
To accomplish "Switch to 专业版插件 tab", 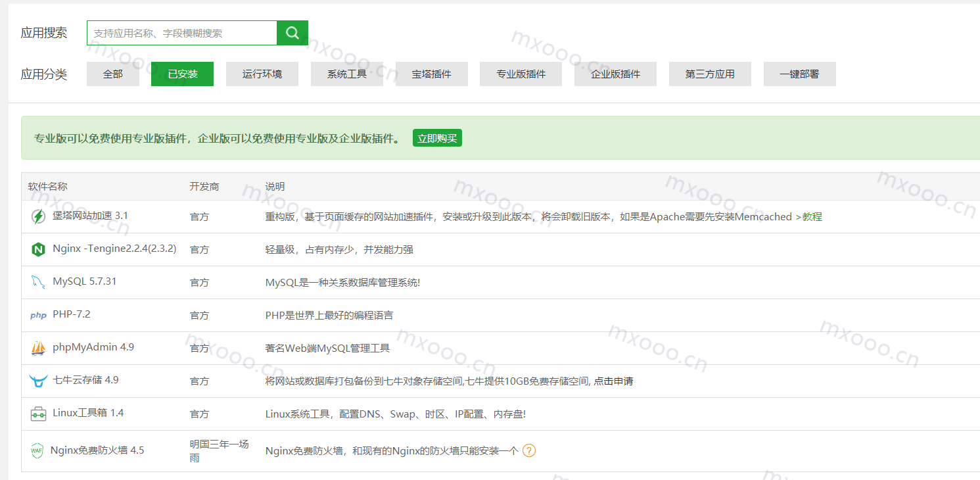I will point(521,74).
